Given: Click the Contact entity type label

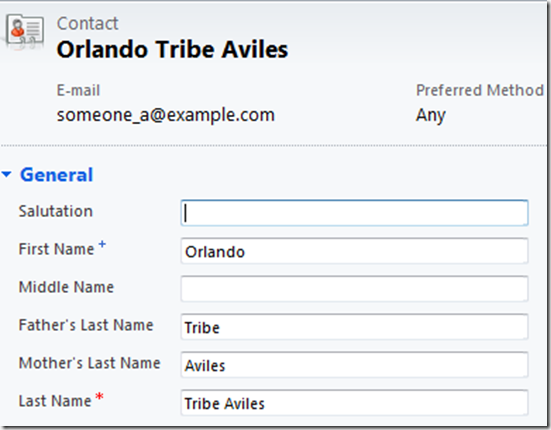Looking at the screenshot, I should click(x=87, y=24).
